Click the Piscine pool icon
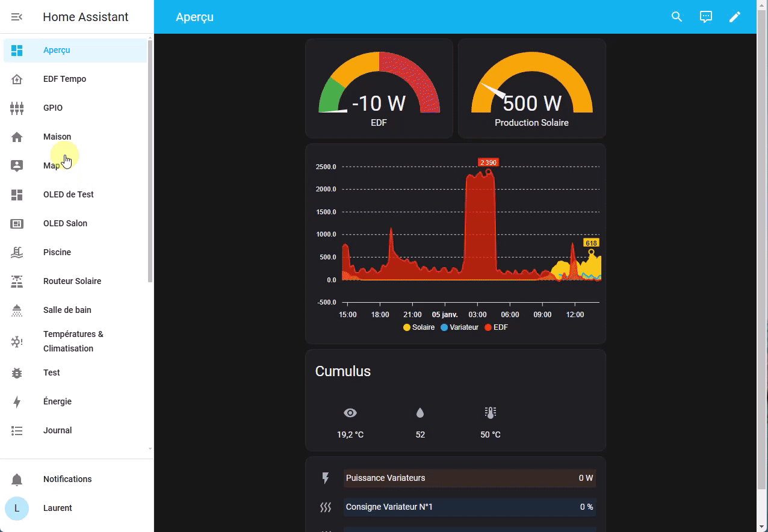The height and width of the screenshot is (532, 768). pos(17,253)
